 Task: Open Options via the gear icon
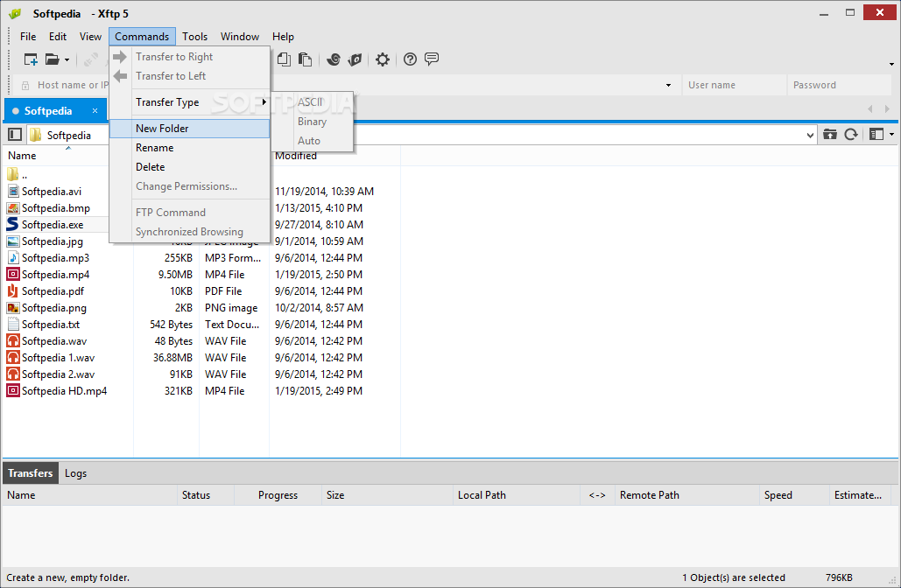pyautogui.click(x=382, y=59)
